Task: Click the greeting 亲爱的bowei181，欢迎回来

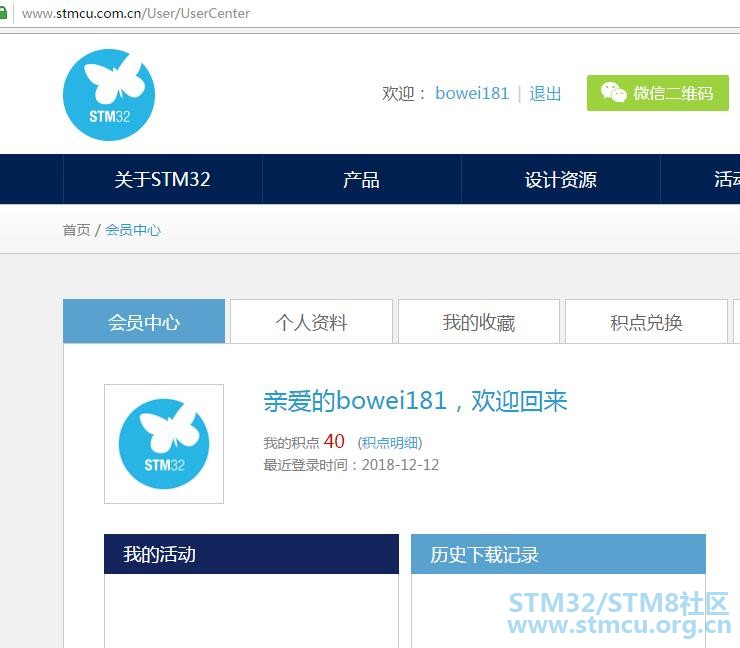Action: [415, 401]
